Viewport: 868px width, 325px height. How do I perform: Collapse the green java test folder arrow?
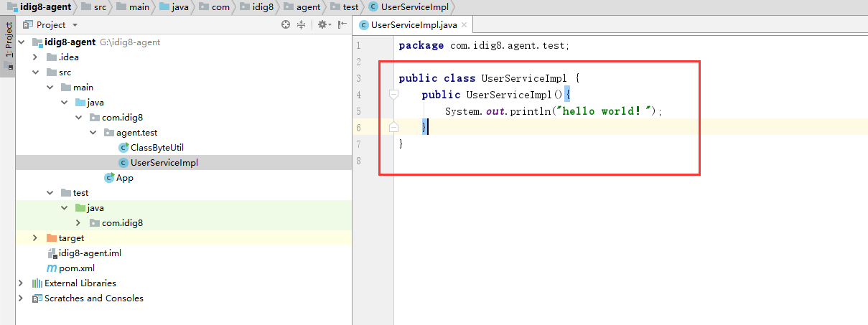(64, 208)
